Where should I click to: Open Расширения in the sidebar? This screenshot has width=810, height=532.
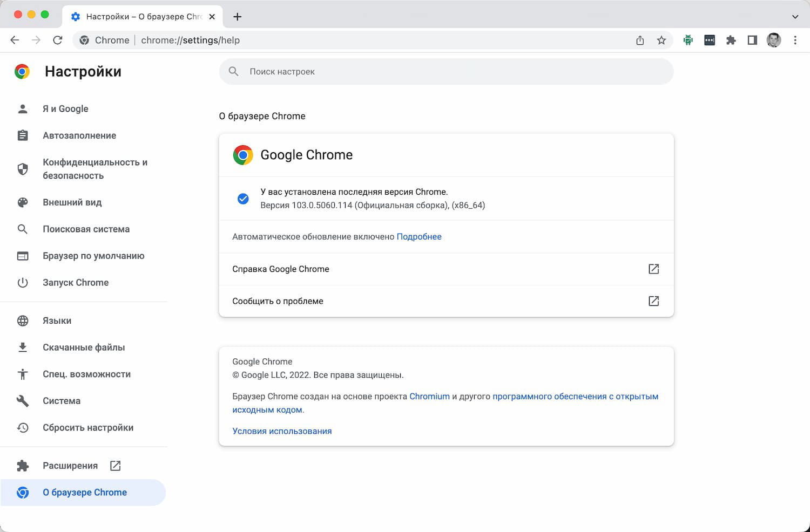click(x=70, y=466)
